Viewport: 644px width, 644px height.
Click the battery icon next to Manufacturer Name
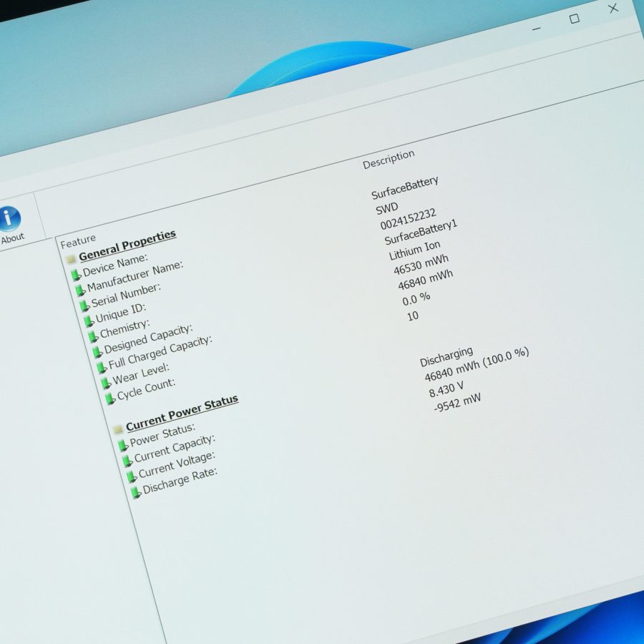coord(79,290)
